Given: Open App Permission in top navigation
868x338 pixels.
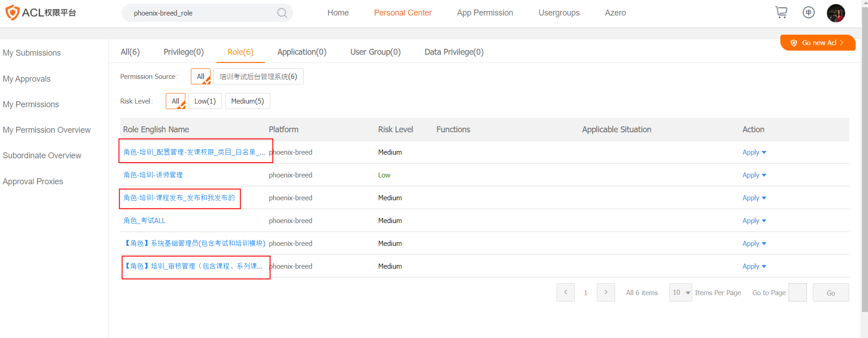Looking at the screenshot, I should tap(485, 13).
